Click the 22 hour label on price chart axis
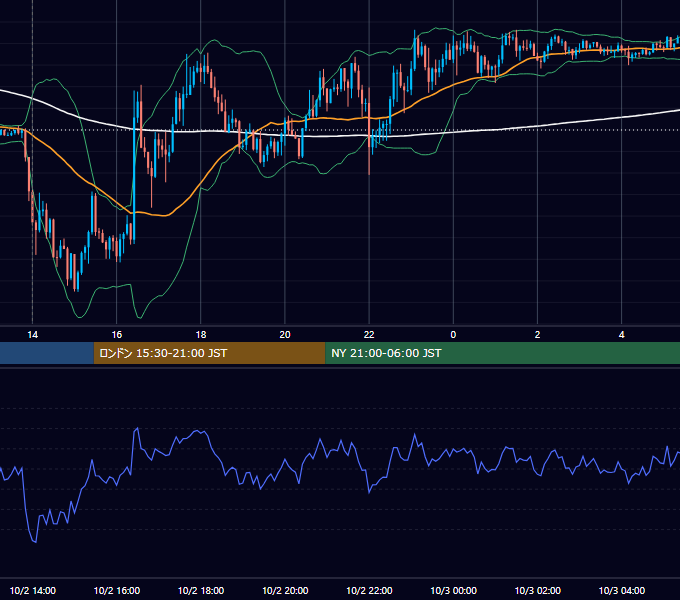Screen dimensions: 680x600 coord(369,335)
